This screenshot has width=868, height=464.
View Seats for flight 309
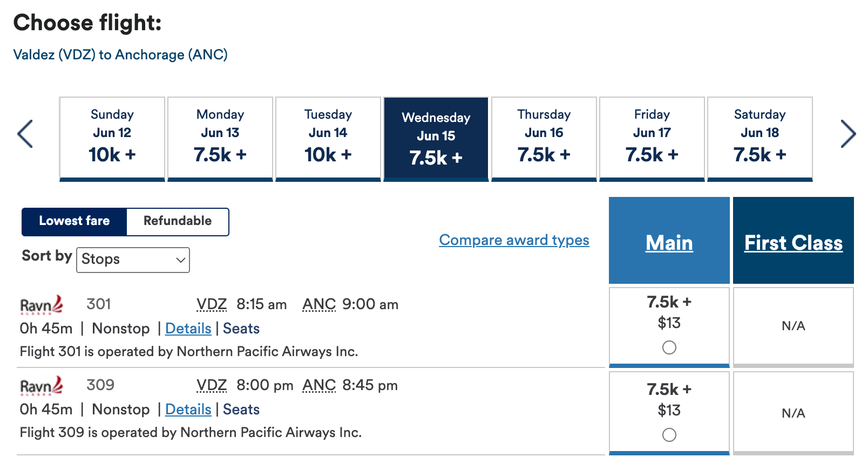(241, 410)
